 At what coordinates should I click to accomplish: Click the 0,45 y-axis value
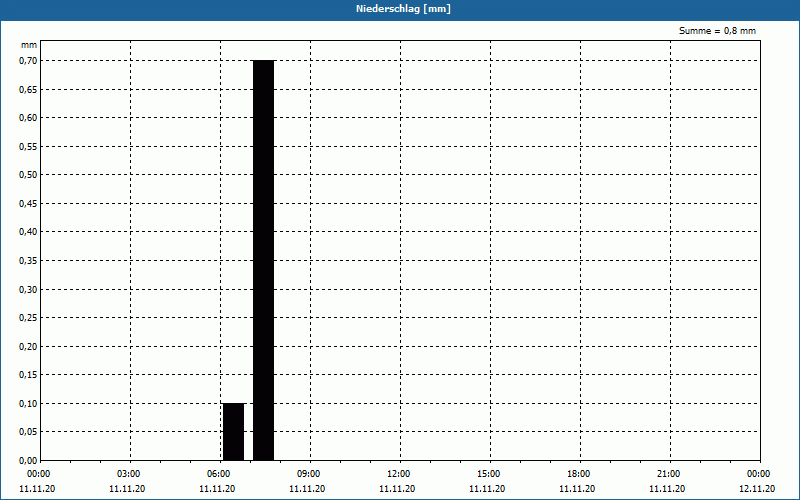28,204
